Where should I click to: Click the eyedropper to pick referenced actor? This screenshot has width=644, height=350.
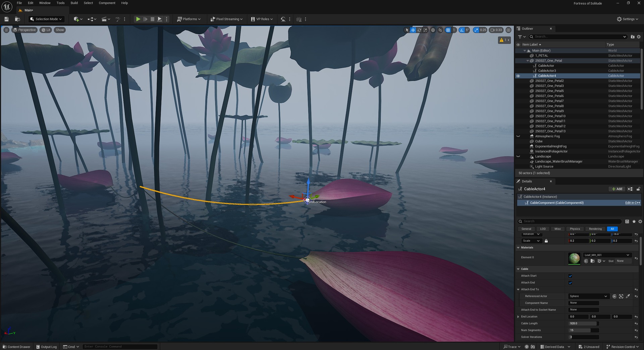pos(628,296)
